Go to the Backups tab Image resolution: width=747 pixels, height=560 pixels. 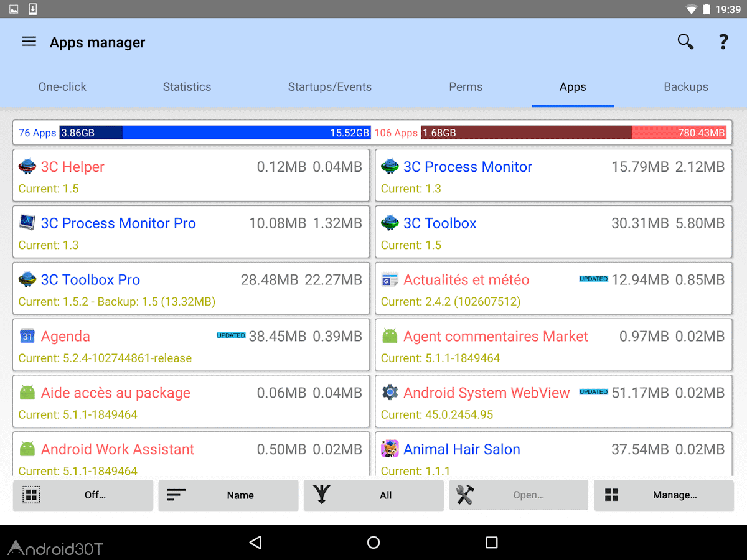pyautogui.click(x=686, y=87)
